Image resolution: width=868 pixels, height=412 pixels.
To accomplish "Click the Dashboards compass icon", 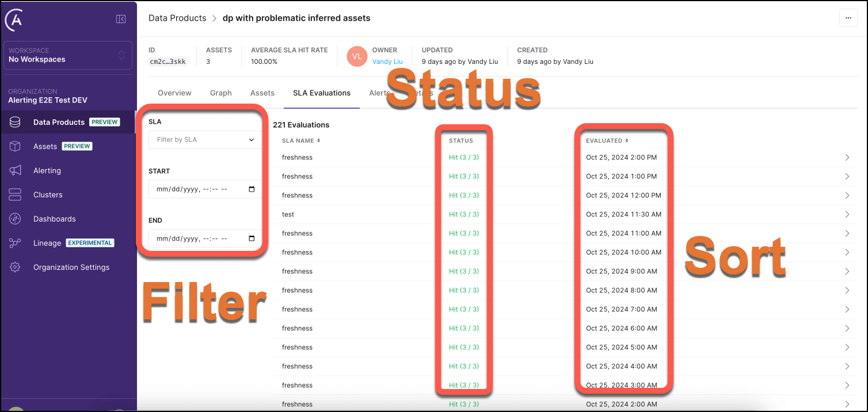I will (x=16, y=219).
